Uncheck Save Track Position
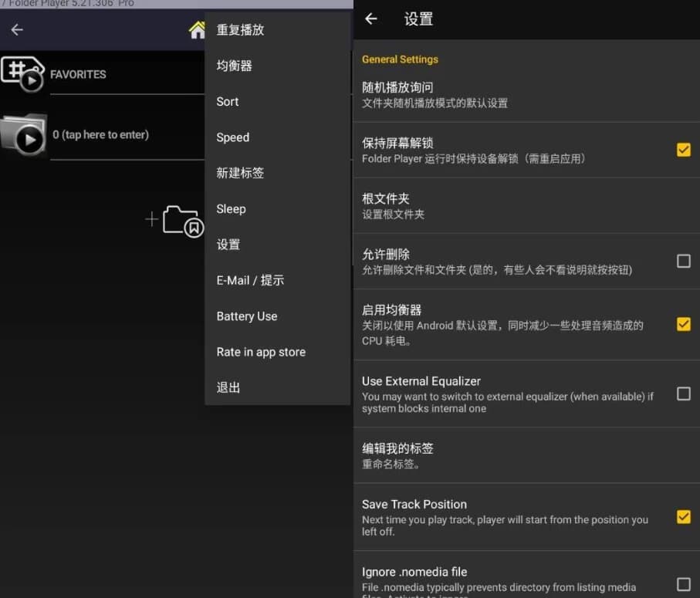The height and width of the screenshot is (598, 700). tap(683, 517)
